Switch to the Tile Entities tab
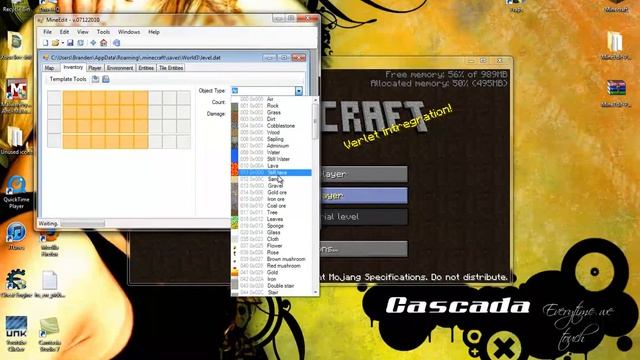This screenshot has width=640, height=360. (x=171, y=68)
